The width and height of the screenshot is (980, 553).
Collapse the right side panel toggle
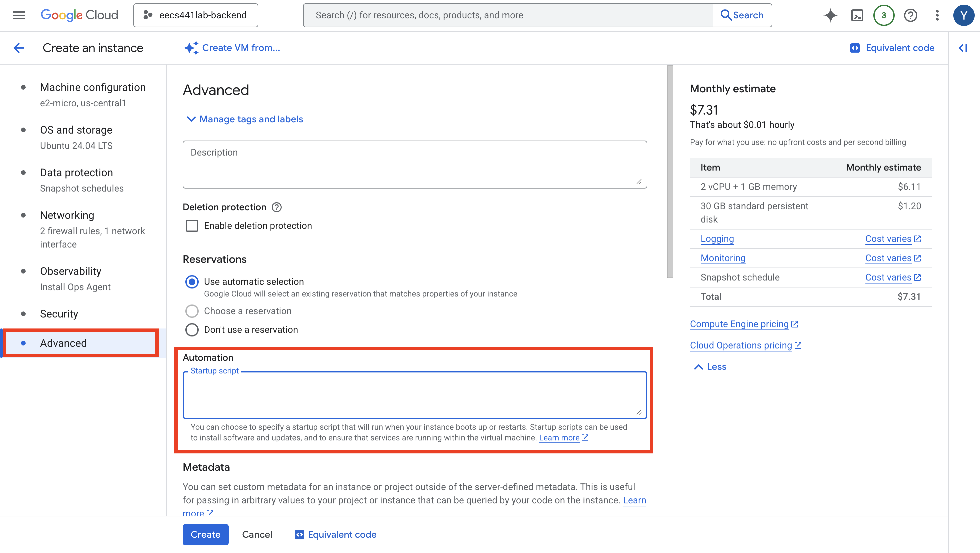[963, 48]
